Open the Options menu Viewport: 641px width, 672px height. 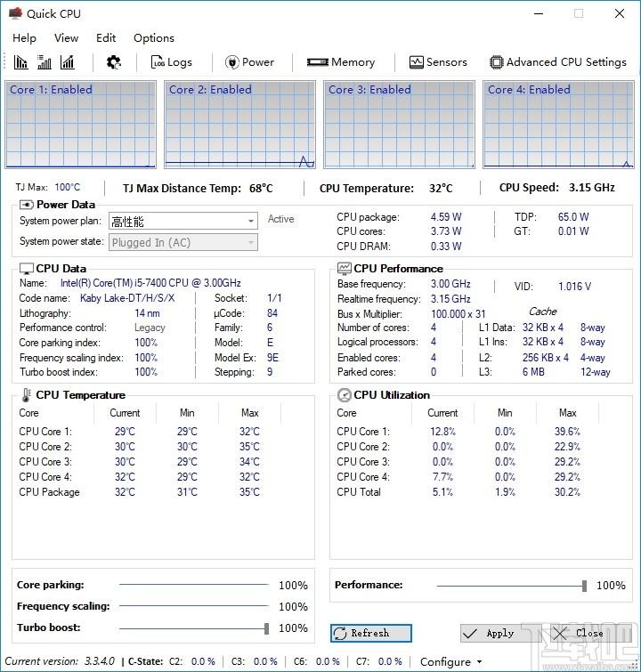154,38
